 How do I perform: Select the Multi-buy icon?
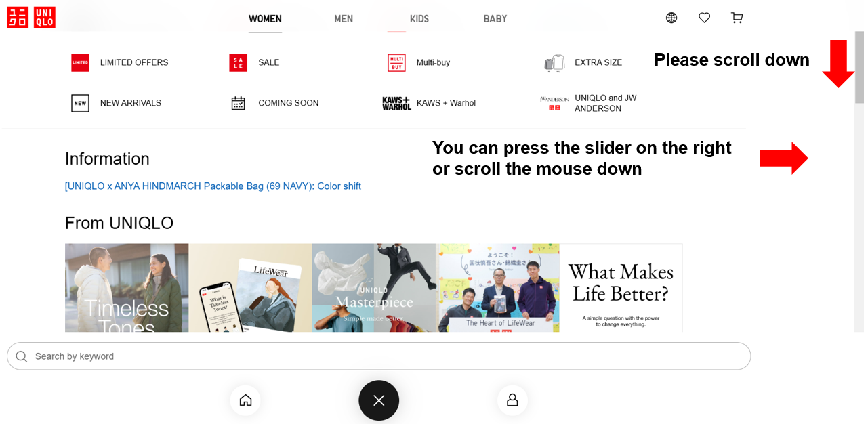point(396,62)
